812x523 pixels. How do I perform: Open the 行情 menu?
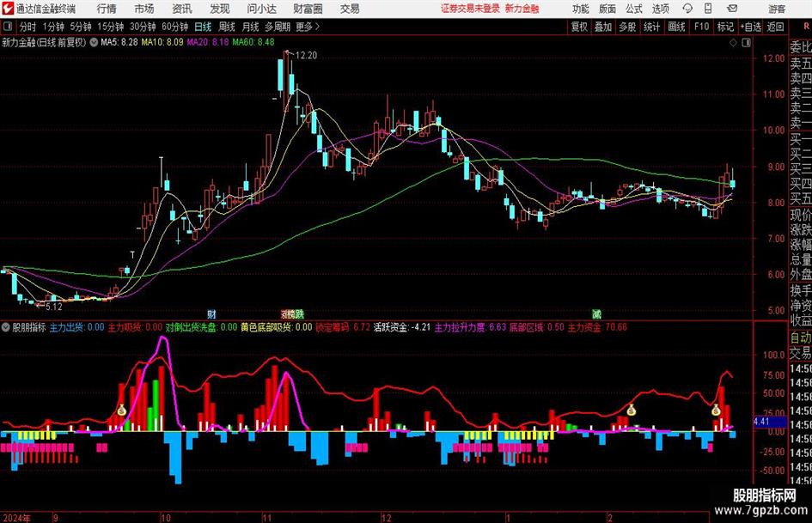[x=107, y=9]
